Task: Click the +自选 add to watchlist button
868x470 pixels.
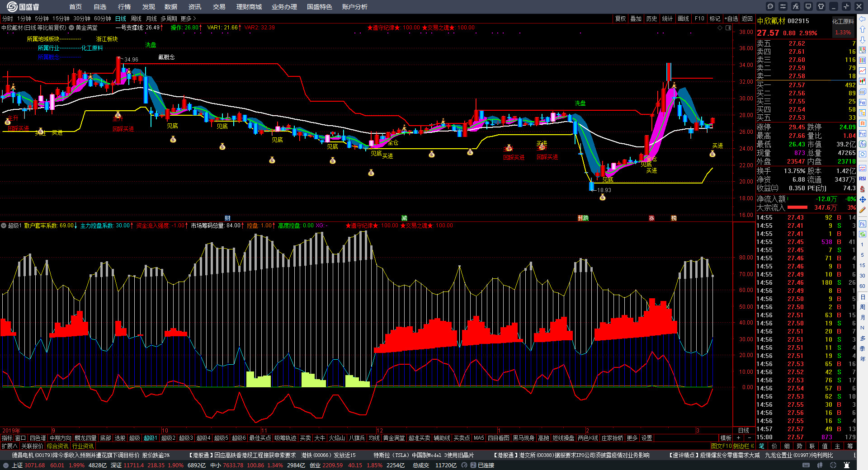Action: pyautogui.click(x=731, y=19)
